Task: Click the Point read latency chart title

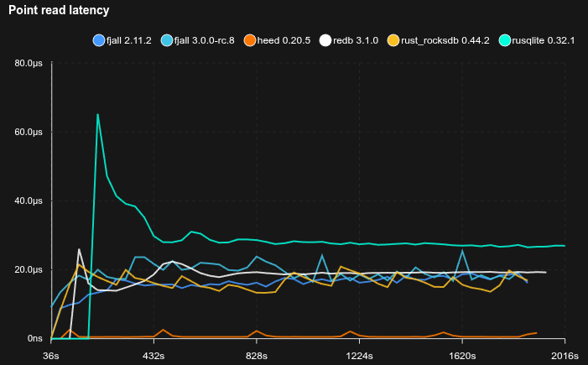Action: click(x=58, y=10)
